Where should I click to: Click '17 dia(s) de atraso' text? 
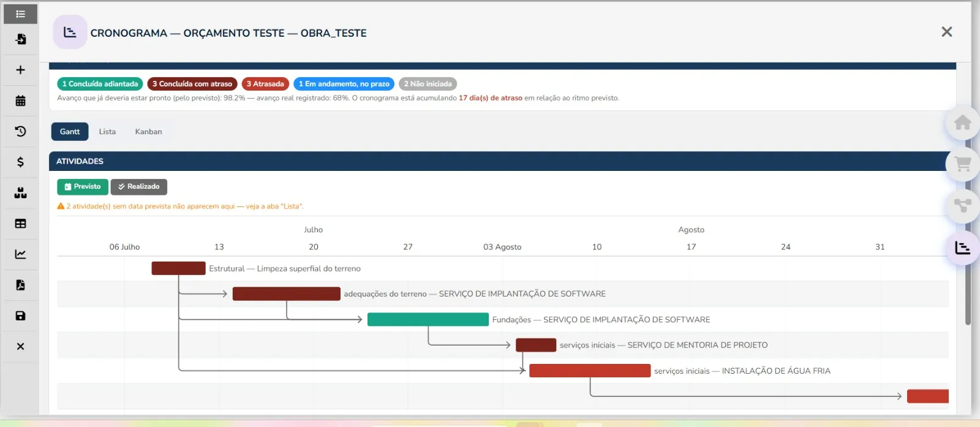tap(491, 98)
